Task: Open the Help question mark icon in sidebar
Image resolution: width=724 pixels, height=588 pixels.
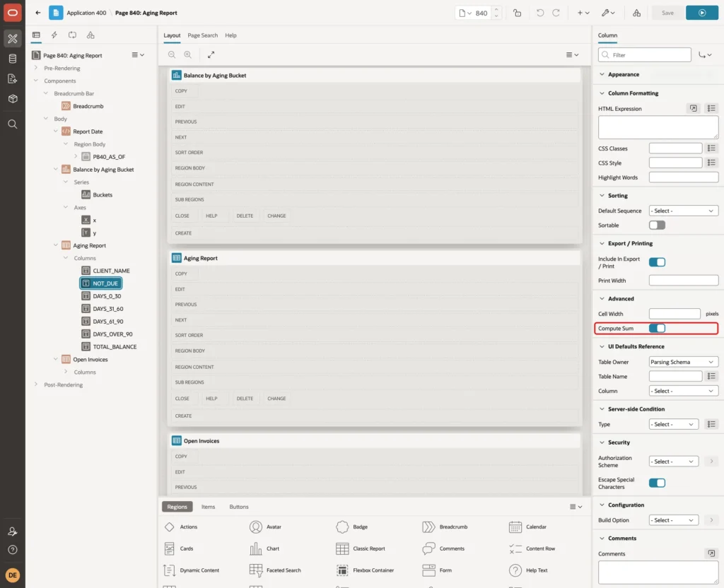Action: click(13, 550)
